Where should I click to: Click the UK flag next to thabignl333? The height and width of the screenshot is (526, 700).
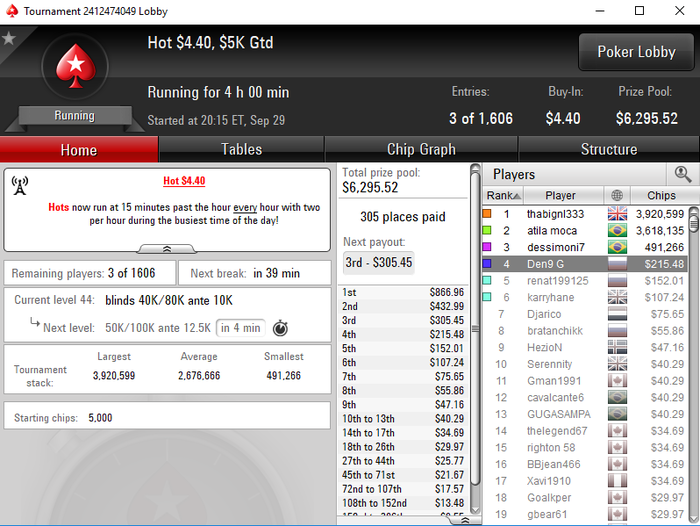[617, 214]
